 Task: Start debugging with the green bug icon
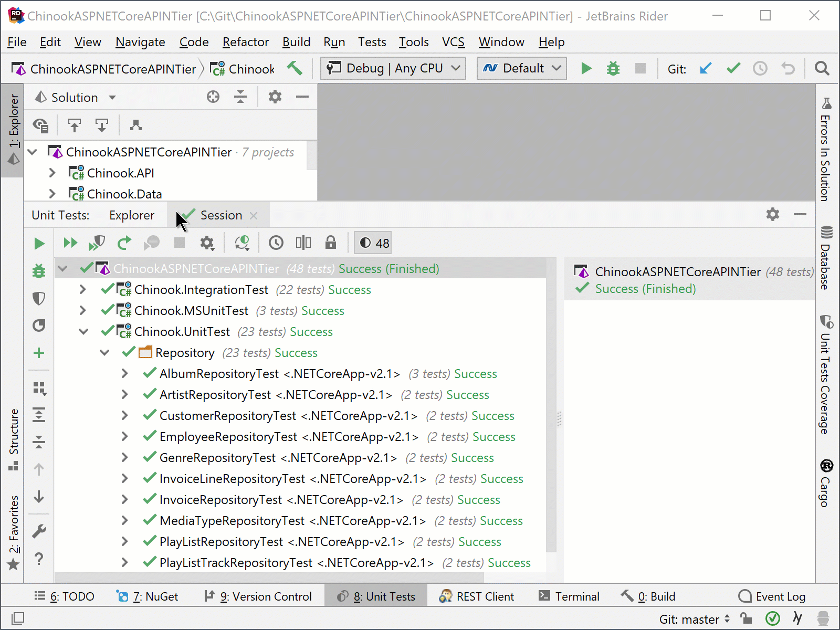point(613,68)
